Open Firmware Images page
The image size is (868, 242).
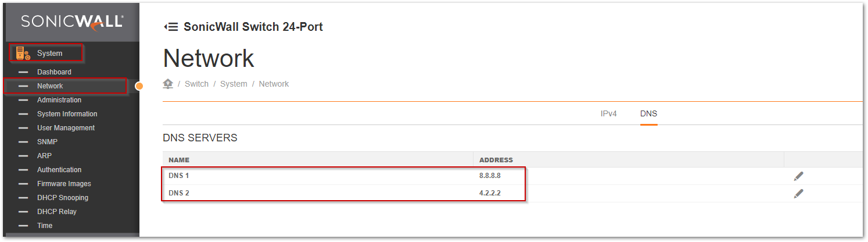coord(64,184)
